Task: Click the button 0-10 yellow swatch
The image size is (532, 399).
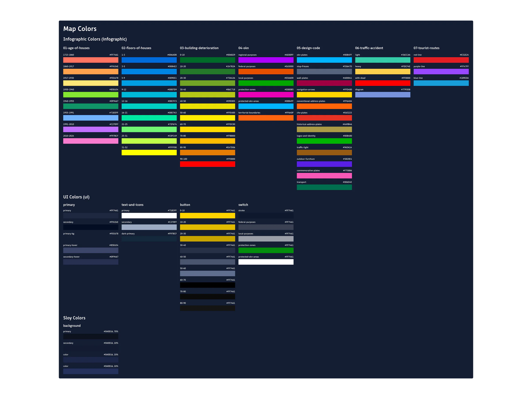Action: [207, 215]
